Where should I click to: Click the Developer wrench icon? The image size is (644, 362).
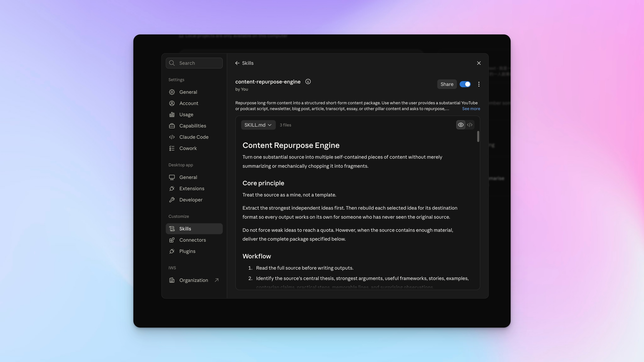pos(172,200)
